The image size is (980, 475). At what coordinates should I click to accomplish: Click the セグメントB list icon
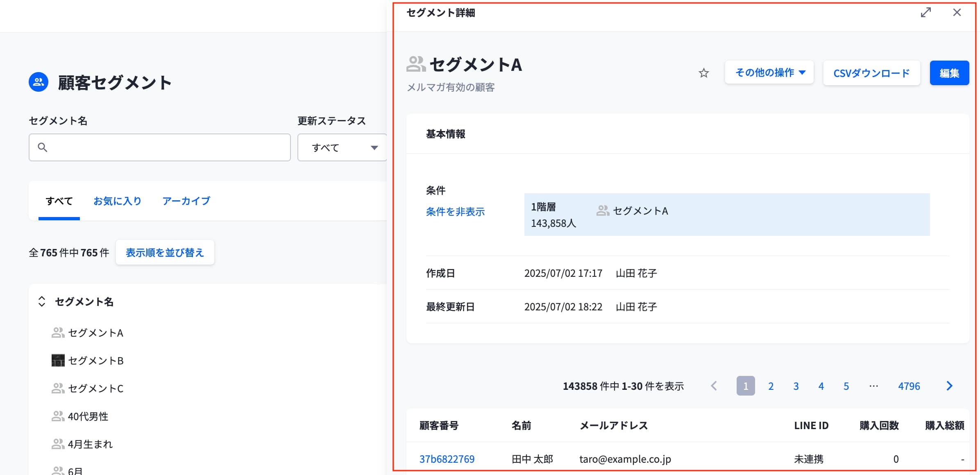58,360
